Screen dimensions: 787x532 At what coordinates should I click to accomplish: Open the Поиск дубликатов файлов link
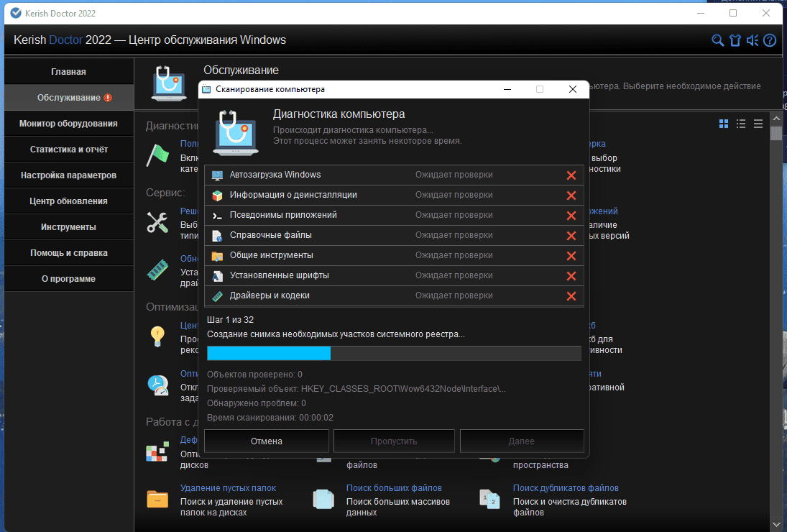tap(566, 488)
